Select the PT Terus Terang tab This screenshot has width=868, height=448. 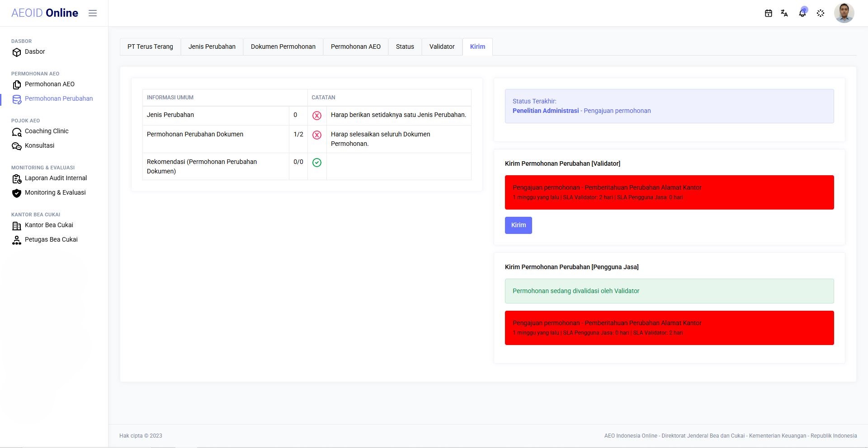[x=150, y=47]
